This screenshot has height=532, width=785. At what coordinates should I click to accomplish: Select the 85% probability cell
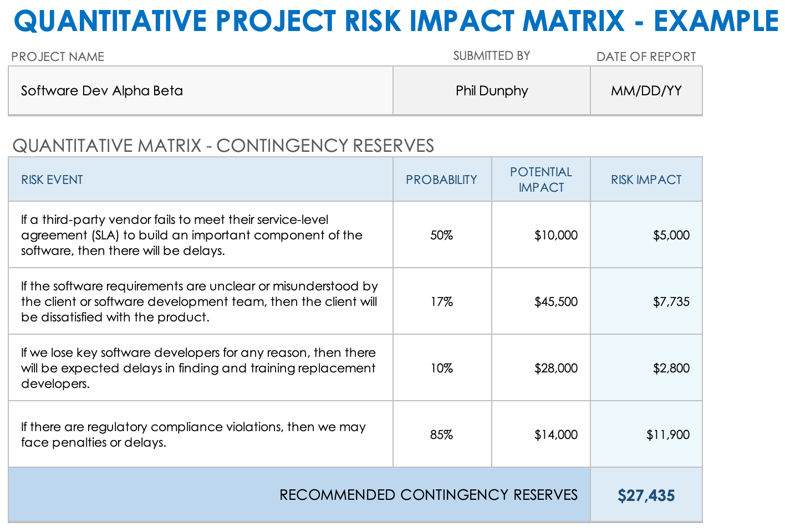(442, 434)
